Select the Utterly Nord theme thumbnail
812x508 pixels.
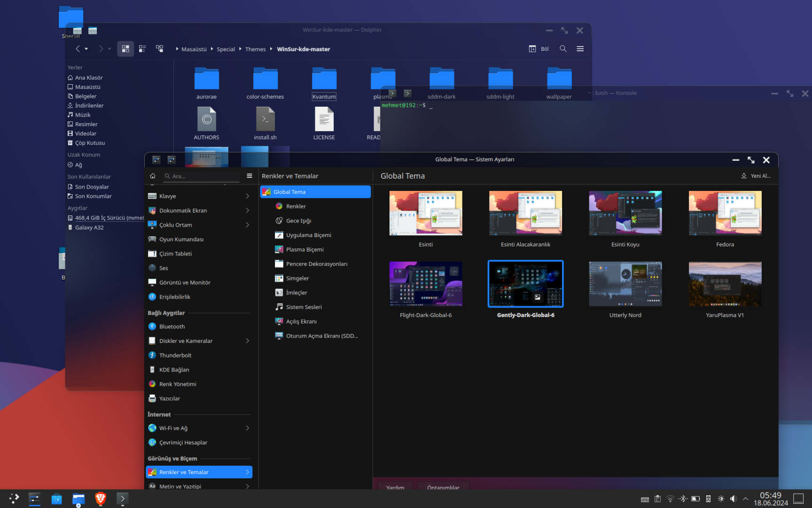[x=625, y=284]
